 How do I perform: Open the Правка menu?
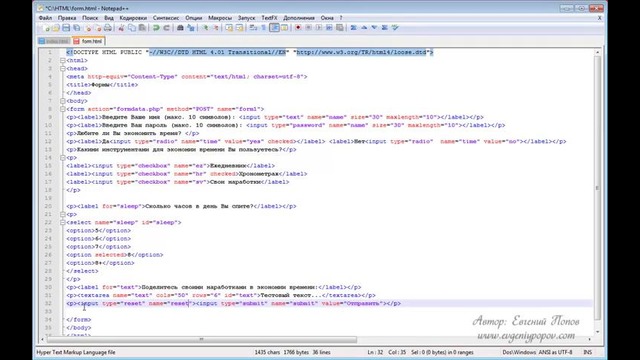pos(67,18)
